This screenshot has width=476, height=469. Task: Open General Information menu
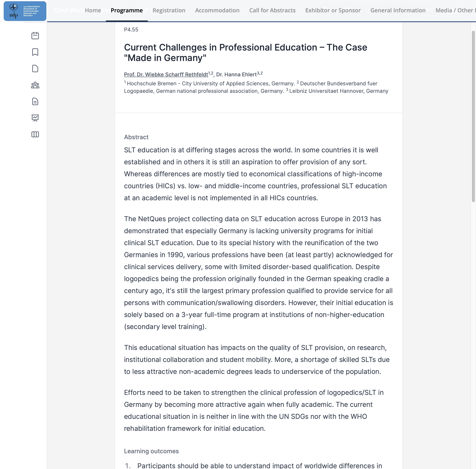pos(398,10)
